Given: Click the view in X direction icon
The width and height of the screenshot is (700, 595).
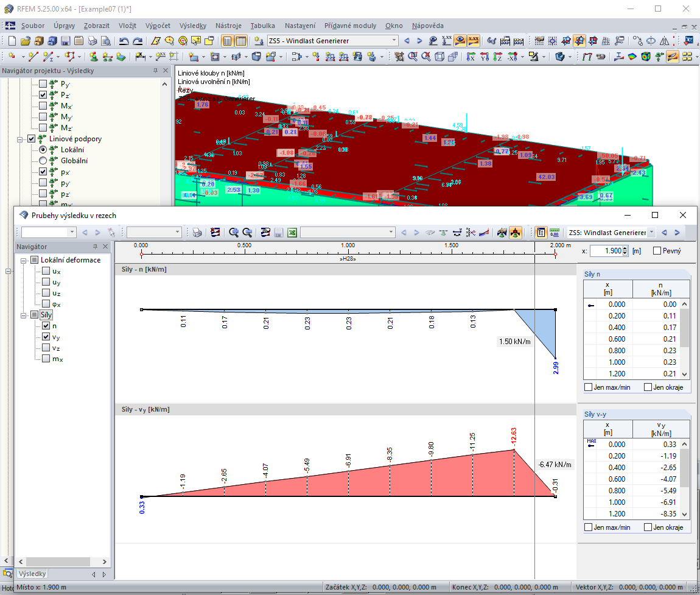Looking at the screenshot, I should (471, 57).
